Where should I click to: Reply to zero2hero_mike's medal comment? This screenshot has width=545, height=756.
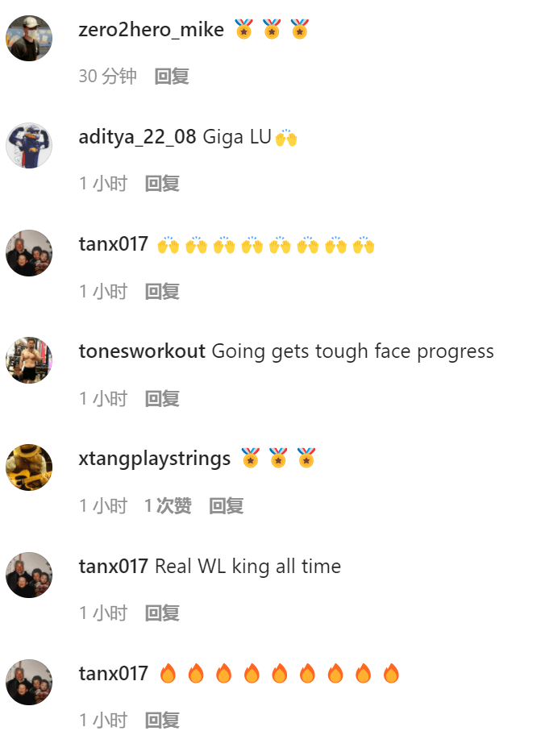click(171, 77)
